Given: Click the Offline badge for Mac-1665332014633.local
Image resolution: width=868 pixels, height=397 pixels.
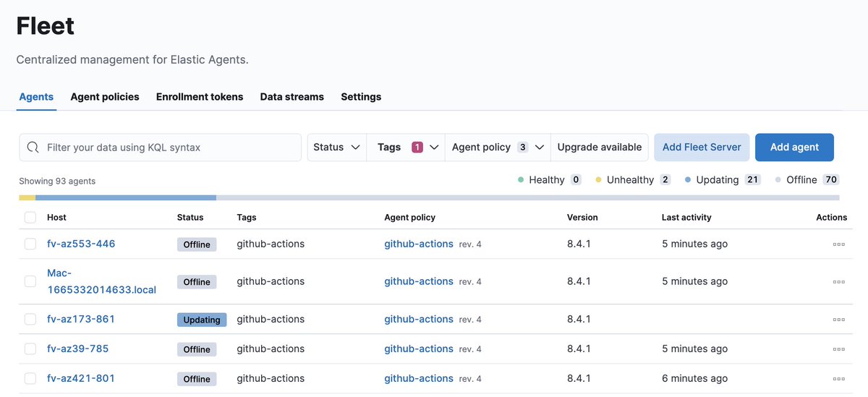Looking at the screenshot, I should 197,282.
